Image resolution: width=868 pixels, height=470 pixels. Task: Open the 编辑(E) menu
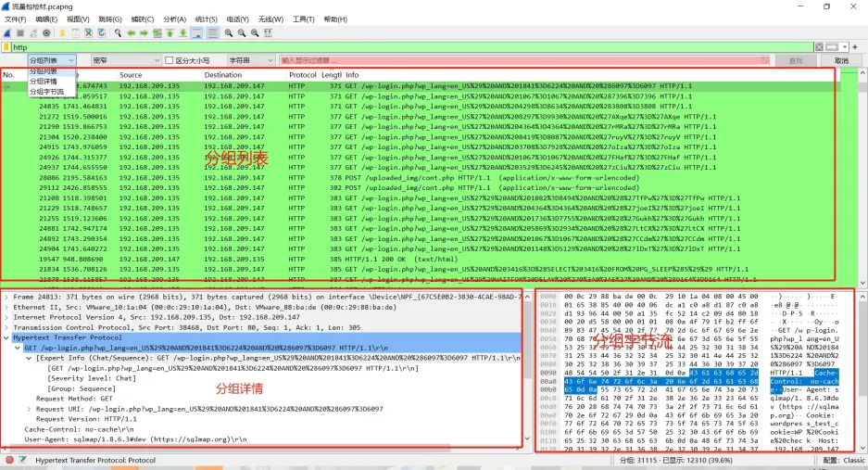point(46,19)
